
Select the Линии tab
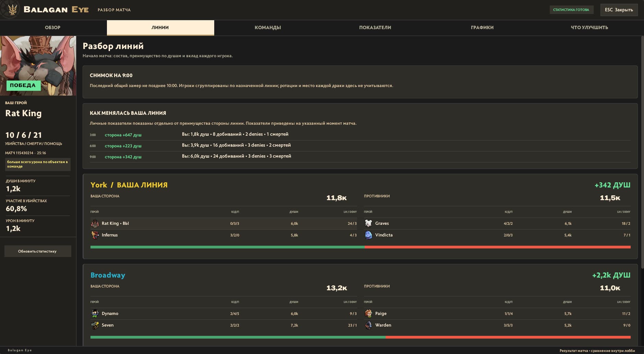160,27
